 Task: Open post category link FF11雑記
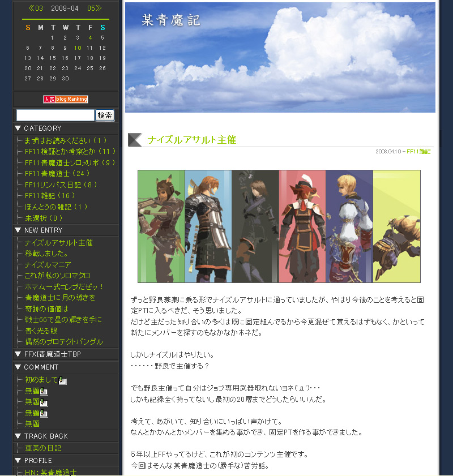coord(418,152)
